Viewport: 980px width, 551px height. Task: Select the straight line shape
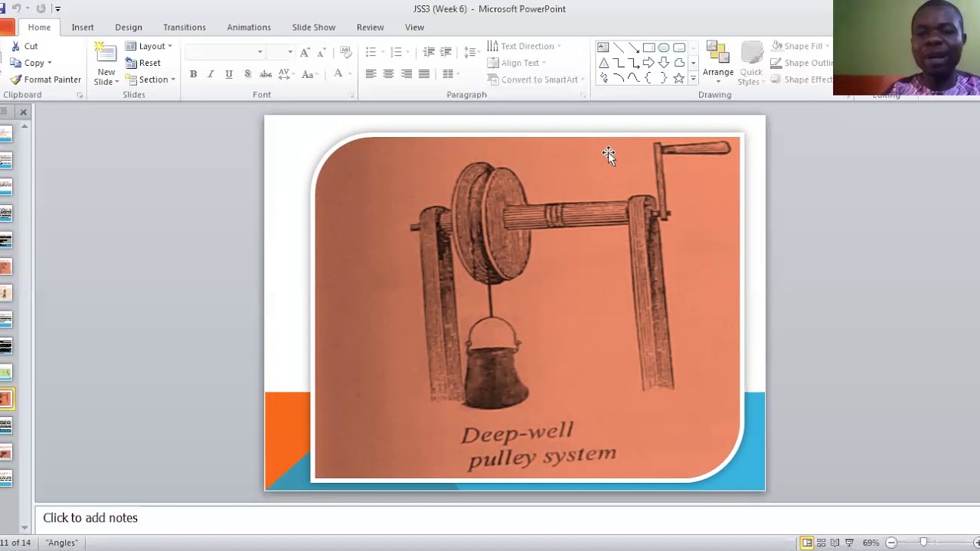pyautogui.click(x=619, y=47)
